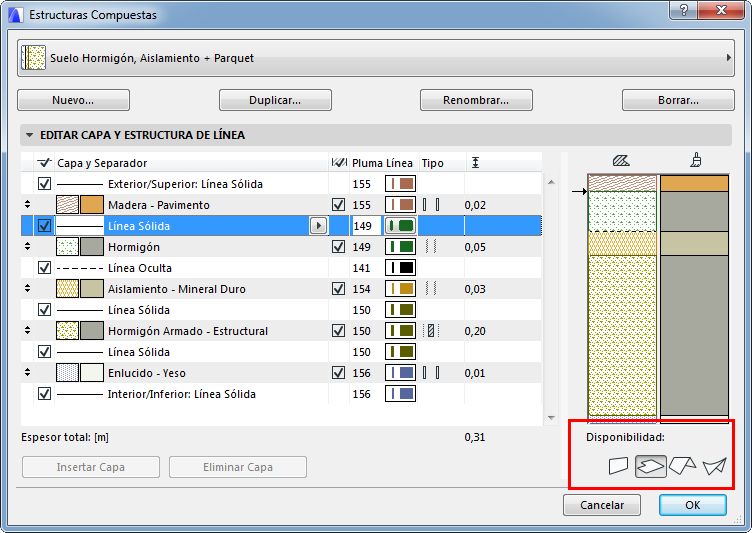This screenshot has height=533, width=752.
Task: Click the cut fill pattern of Hormigón Armado
Action: click(67, 331)
